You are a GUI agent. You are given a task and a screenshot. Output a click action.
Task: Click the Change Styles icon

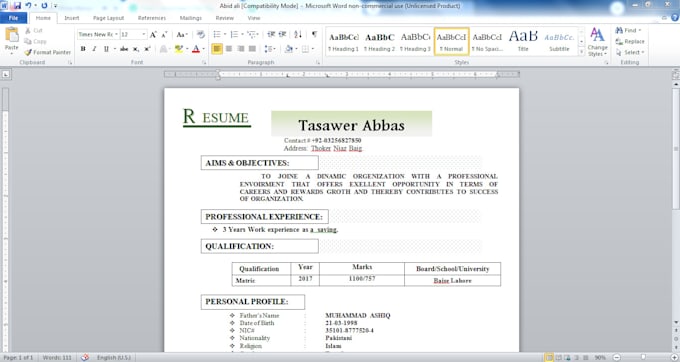point(597,42)
